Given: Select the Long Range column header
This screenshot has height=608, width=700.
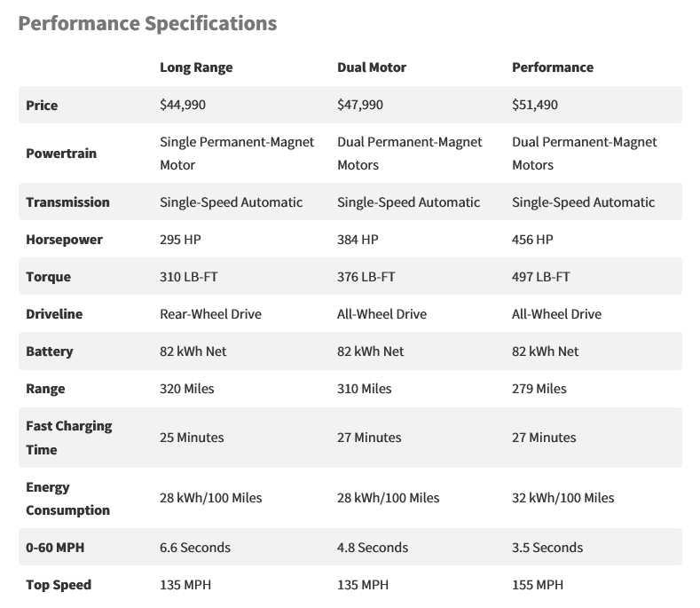Looking at the screenshot, I should [196, 67].
